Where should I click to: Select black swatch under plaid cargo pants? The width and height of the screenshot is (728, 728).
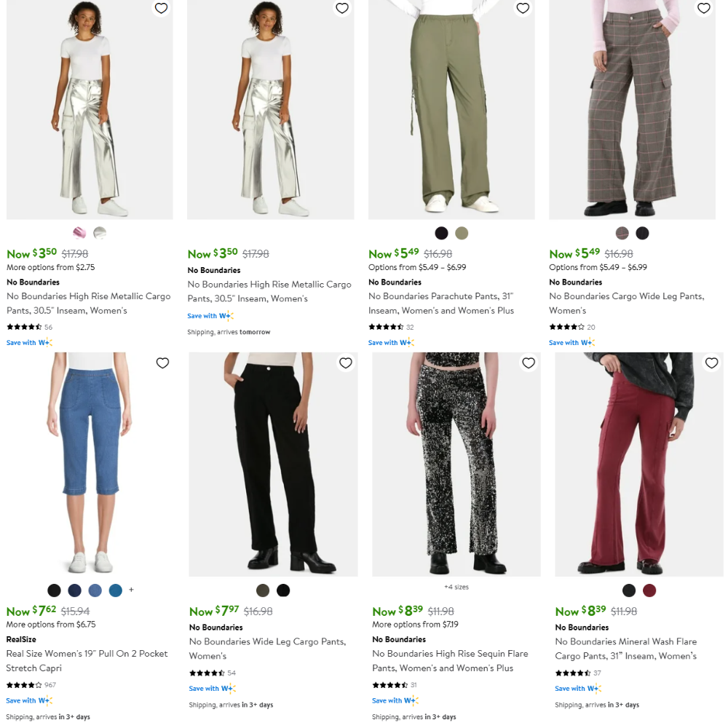point(642,233)
